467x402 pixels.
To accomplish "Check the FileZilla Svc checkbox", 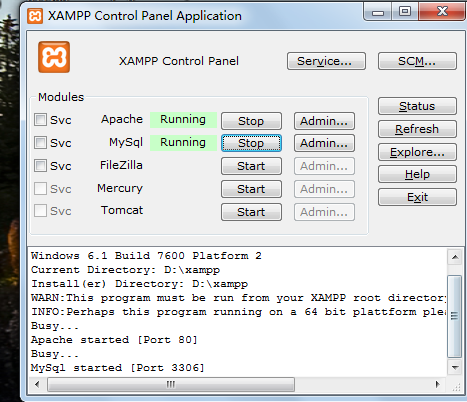I will tap(40, 165).
